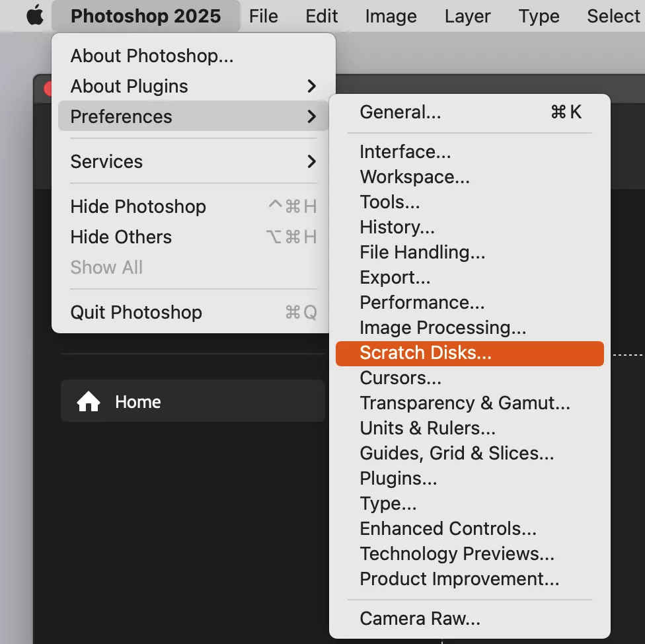Open Enhanced Controls… preferences

[470, 529]
